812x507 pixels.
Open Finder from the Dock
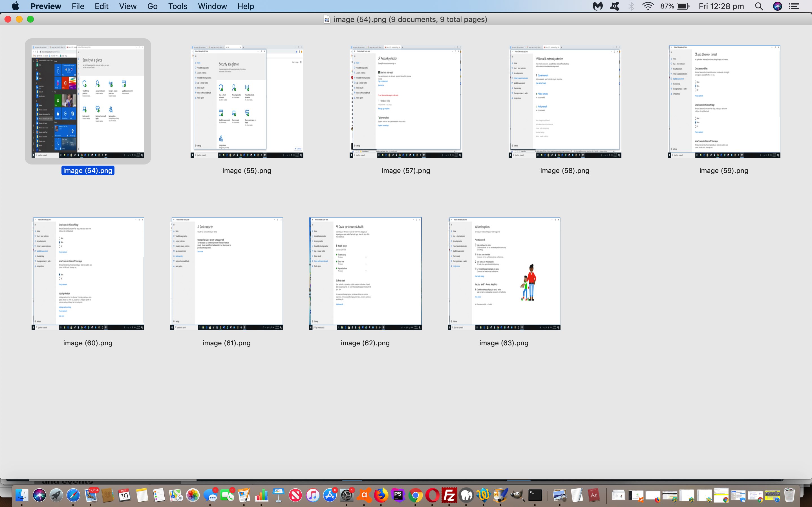click(22, 495)
